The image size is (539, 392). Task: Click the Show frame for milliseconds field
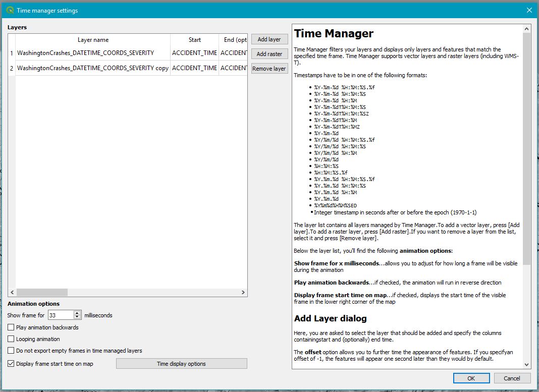point(60,315)
